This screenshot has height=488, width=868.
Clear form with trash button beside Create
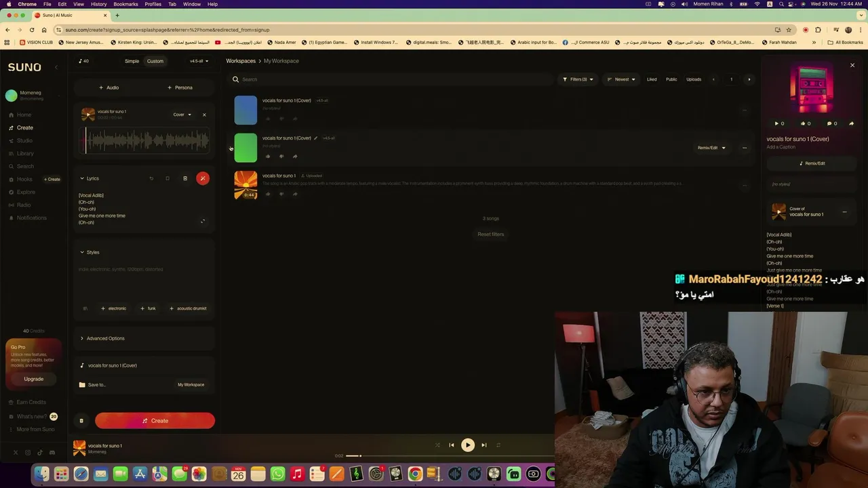pos(81,421)
